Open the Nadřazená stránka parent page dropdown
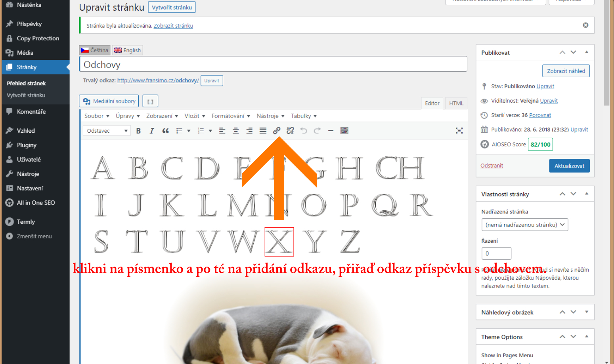Screen dimensions: 614x364 point(525,225)
